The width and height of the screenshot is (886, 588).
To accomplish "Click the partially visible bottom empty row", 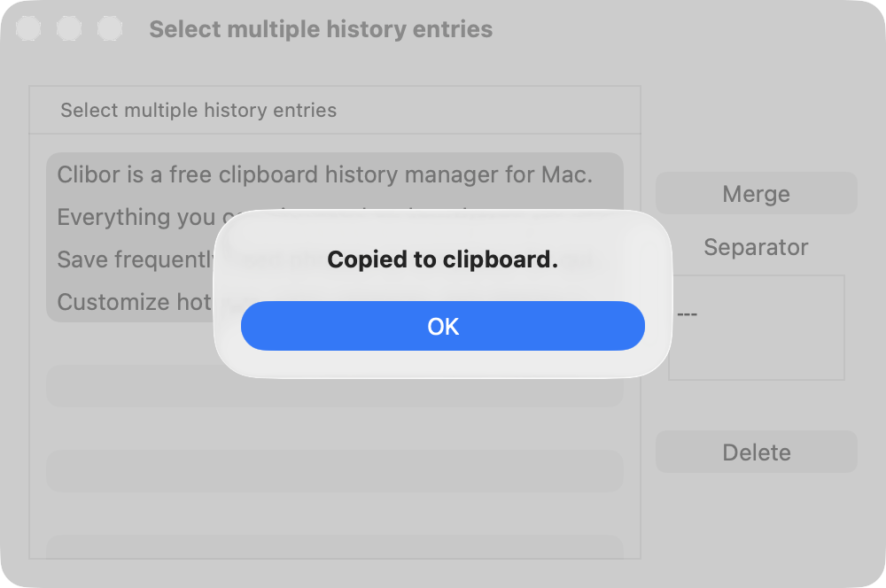I will point(335,546).
